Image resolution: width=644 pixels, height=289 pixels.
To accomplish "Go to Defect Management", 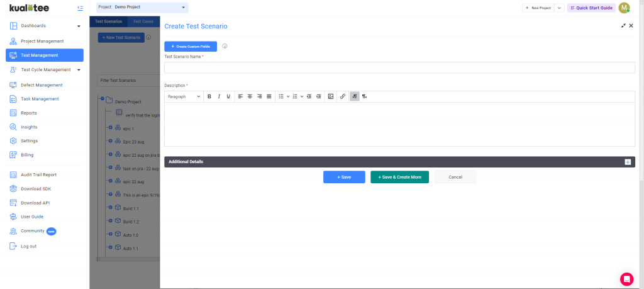I will [42, 85].
